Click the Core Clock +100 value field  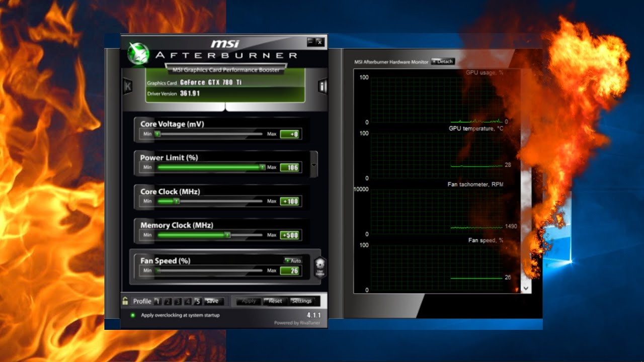click(290, 201)
